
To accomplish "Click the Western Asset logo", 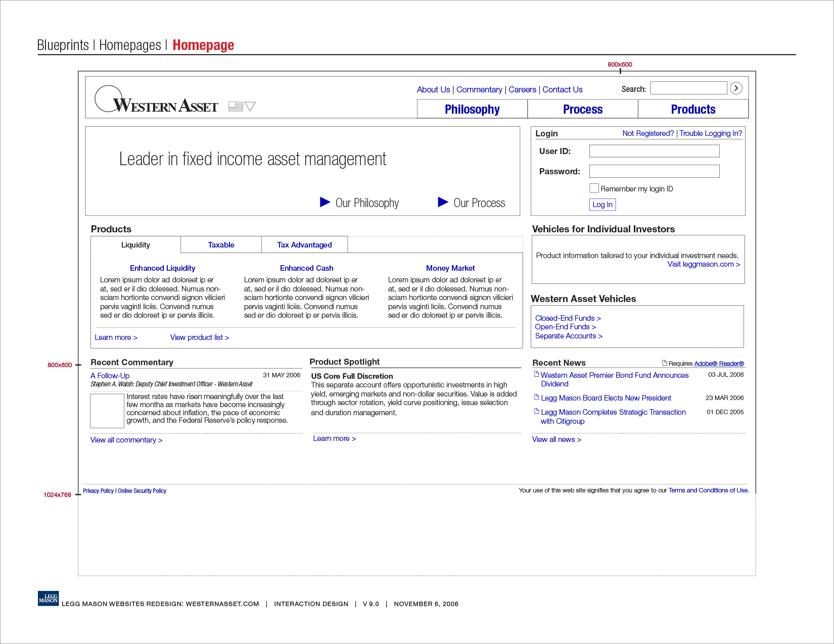I will 157,100.
